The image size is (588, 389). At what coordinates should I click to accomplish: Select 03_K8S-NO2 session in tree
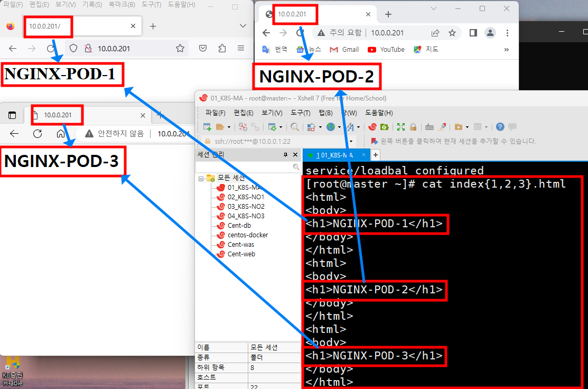(246, 206)
